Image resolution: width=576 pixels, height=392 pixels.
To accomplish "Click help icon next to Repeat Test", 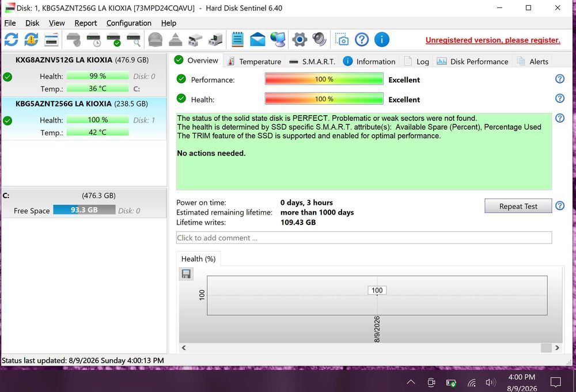I will [x=559, y=206].
